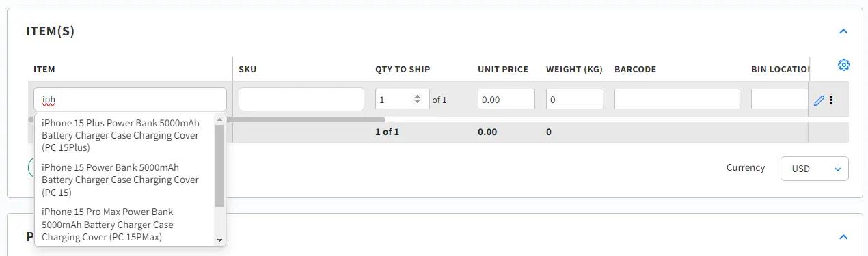868x256 pixels.
Task: Open the table column settings gear
Action: click(x=843, y=65)
